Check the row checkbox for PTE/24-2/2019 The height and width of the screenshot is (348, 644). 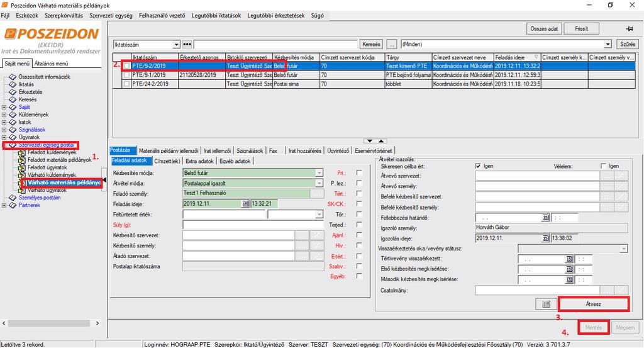coord(126,84)
